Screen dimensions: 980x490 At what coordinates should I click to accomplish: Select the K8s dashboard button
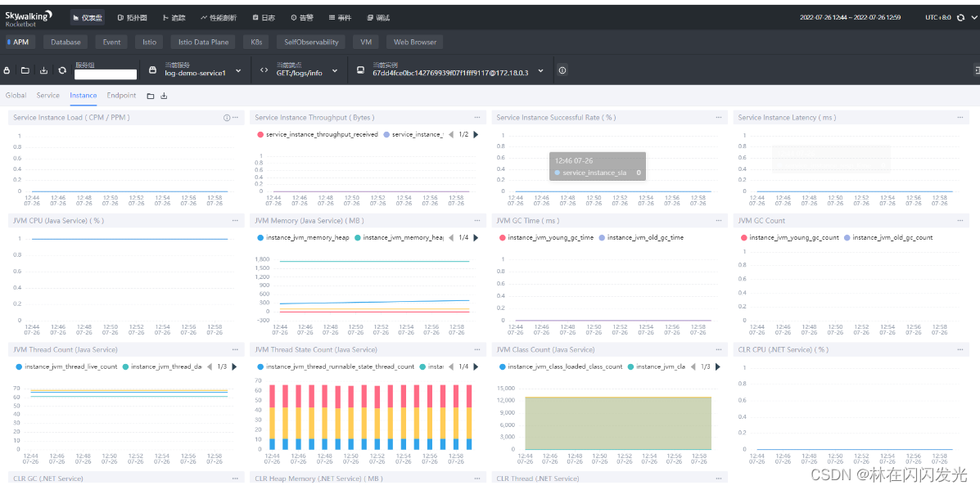coord(256,42)
